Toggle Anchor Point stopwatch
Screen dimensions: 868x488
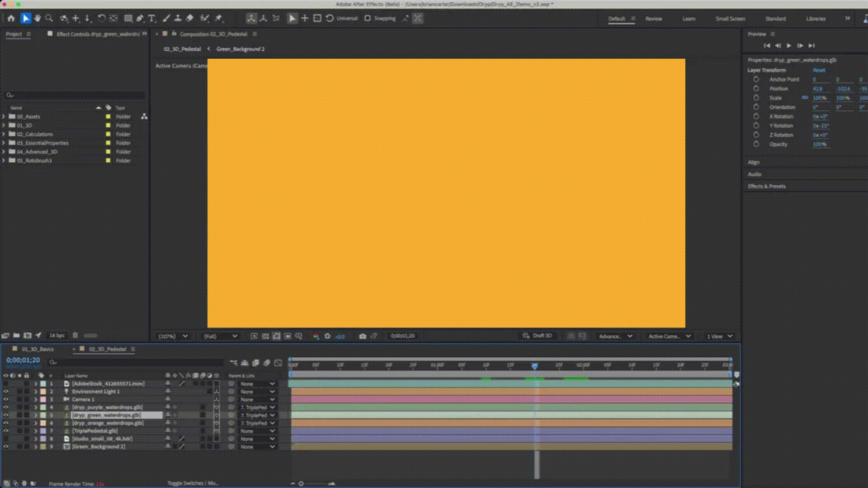(x=756, y=79)
